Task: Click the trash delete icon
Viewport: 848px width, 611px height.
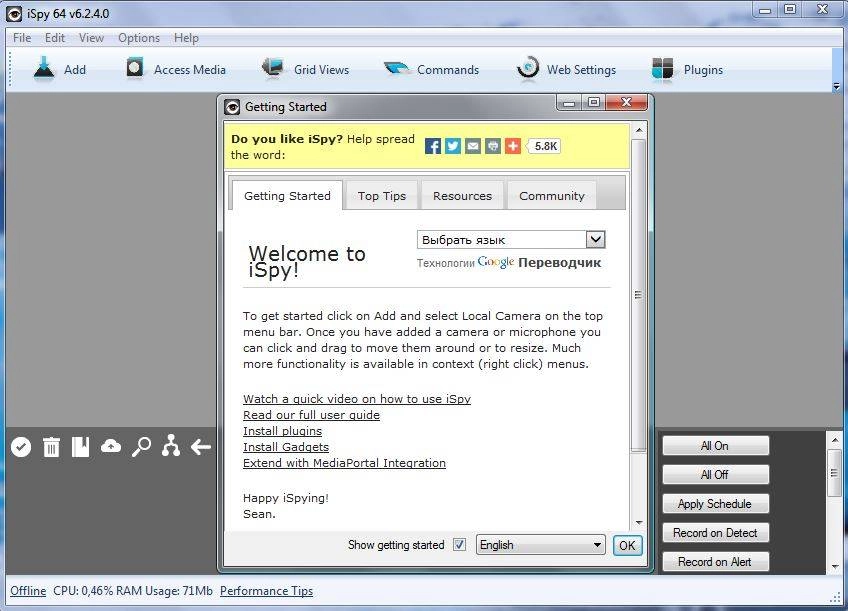Action: [x=51, y=447]
